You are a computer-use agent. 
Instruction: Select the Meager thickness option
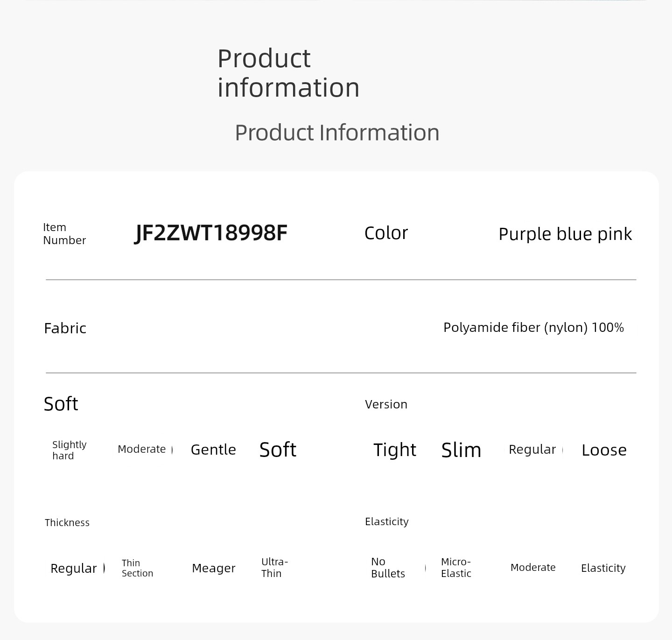coord(214,568)
